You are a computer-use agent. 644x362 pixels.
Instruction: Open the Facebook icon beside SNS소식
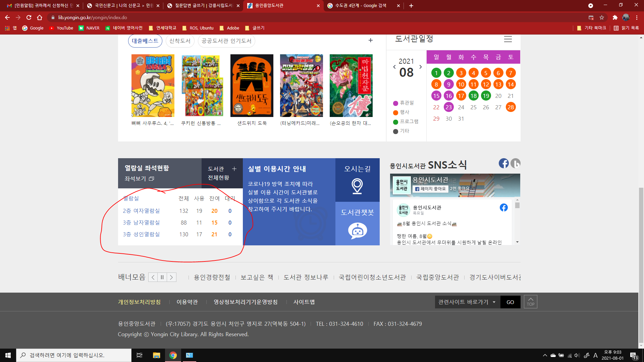(x=503, y=163)
